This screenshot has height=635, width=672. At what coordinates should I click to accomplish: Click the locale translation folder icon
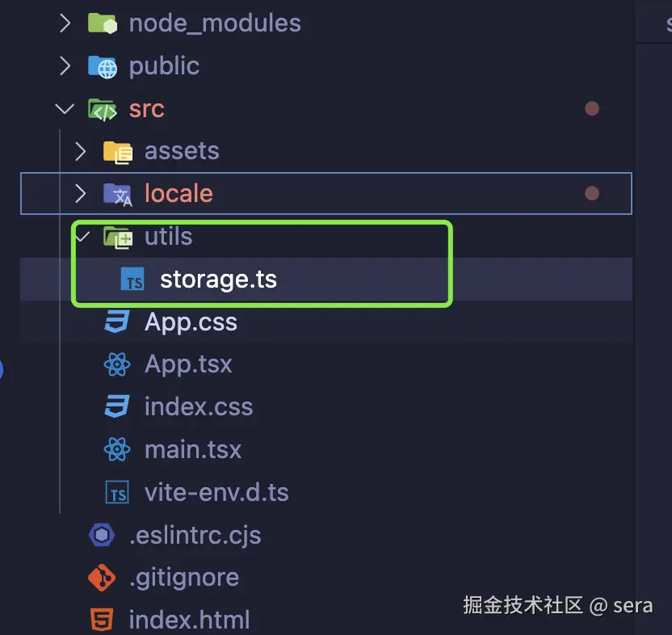[x=118, y=194]
